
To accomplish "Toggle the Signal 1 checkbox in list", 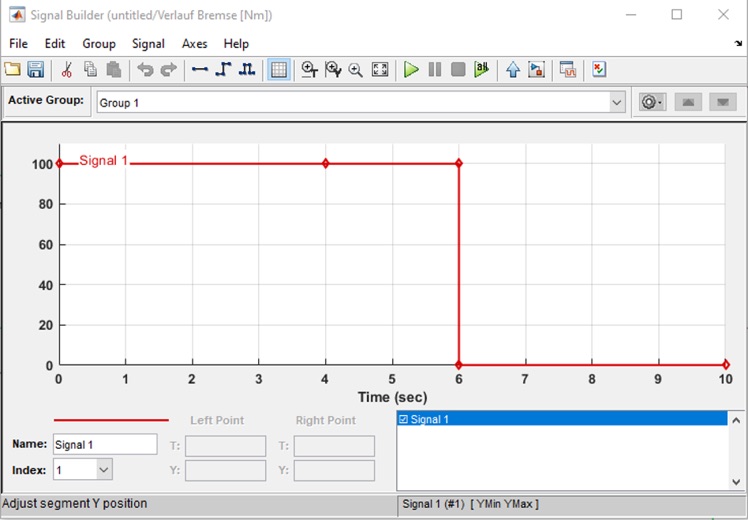I will click(x=403, y=420).
